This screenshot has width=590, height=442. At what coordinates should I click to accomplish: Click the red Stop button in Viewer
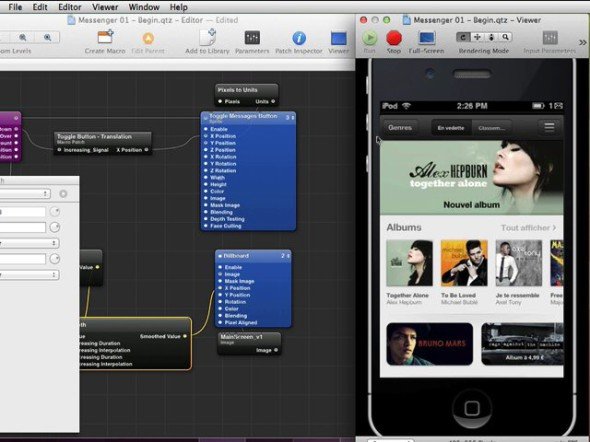point(394,38)
